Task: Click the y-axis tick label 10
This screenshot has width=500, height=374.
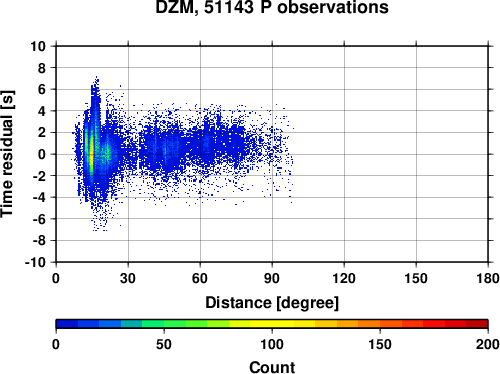Action: (x=38, y=46)
